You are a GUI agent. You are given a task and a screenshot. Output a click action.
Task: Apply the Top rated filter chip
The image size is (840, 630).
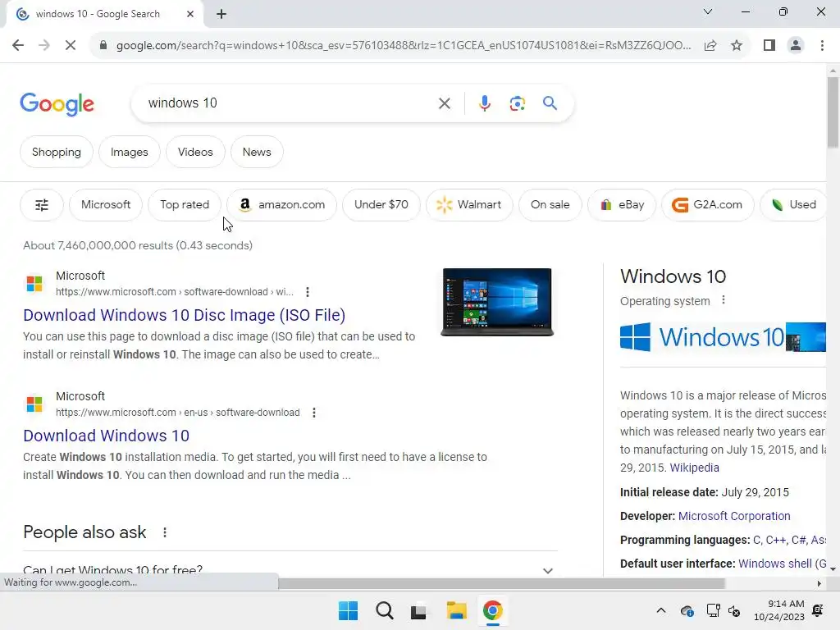click(x=185, y=204)
